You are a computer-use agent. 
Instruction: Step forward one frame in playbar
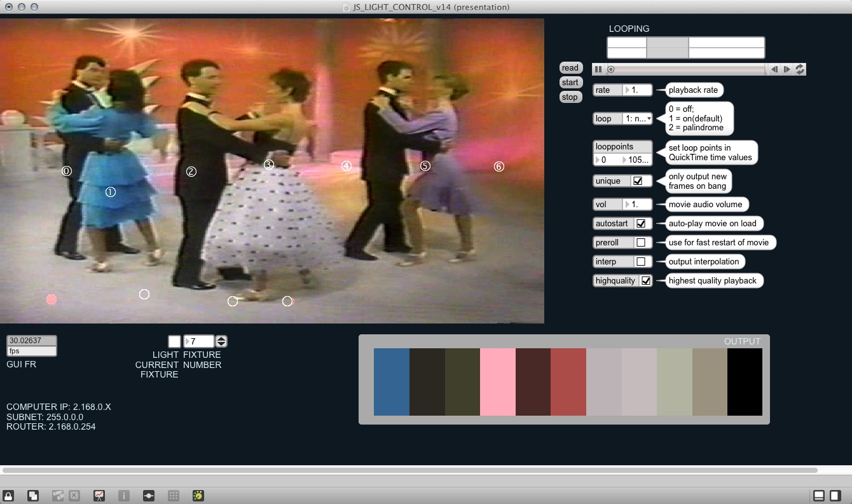787,69
